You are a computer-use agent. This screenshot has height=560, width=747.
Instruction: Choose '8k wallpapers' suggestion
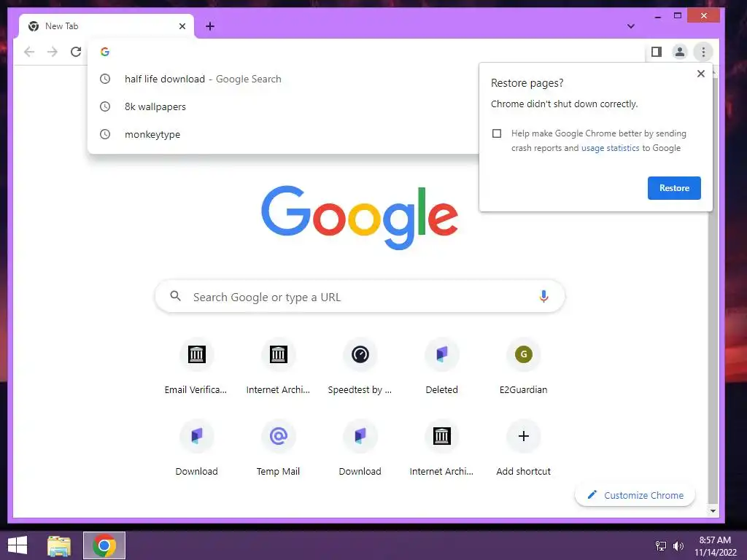pos(283,106)
